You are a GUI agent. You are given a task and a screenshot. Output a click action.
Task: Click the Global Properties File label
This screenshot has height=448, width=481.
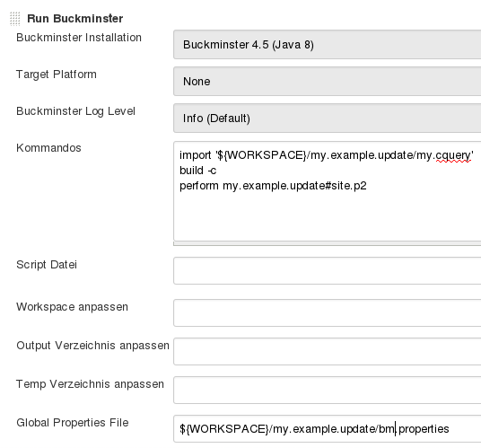click(73, 423)
